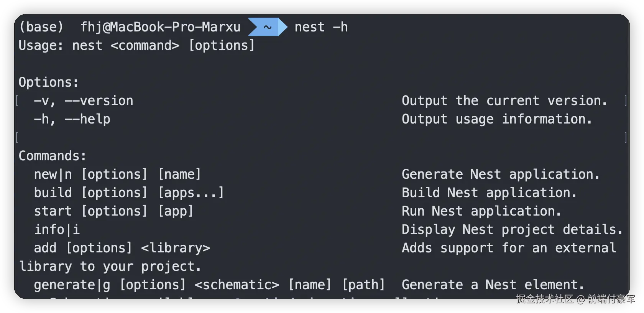644x313 pixels.
Task: Click the (base) conda environment label
Action: 41,27
